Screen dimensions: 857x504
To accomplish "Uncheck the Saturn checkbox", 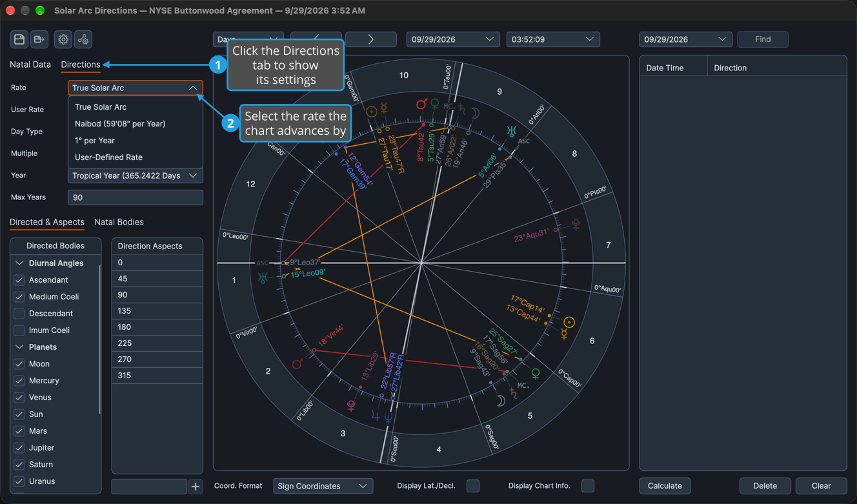I will pos(19,465).
